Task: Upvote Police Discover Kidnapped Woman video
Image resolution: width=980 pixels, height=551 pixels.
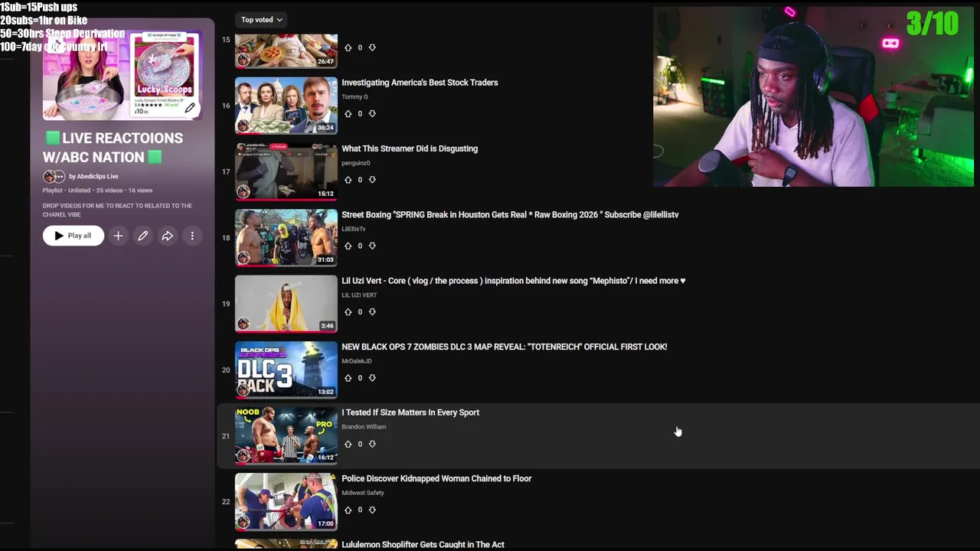Action: pyautogui.click(x=348, y=510)
